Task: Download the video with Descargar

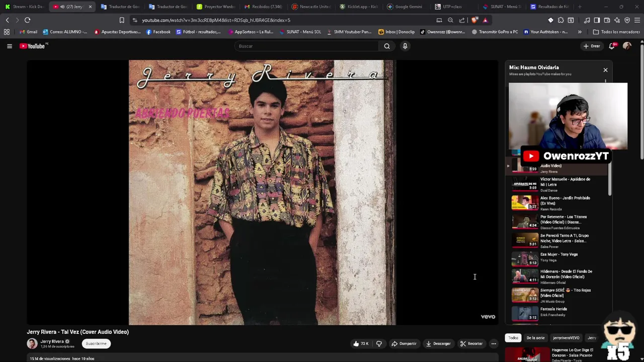Action: click(x=438, y=344)
